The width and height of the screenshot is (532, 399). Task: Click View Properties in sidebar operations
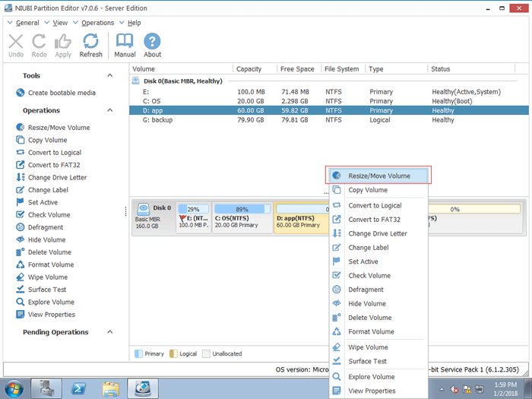click(46, 315)
